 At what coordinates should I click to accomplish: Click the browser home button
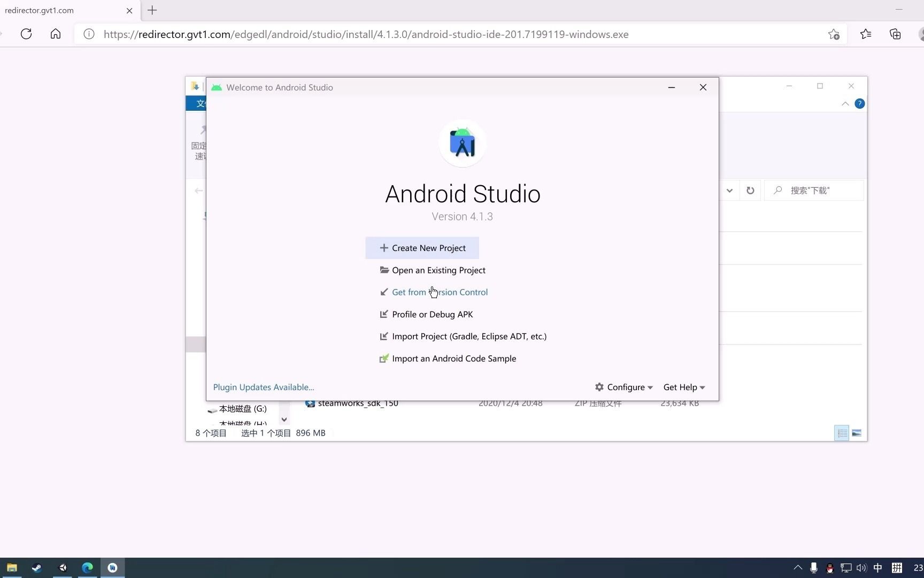point(56,34)
